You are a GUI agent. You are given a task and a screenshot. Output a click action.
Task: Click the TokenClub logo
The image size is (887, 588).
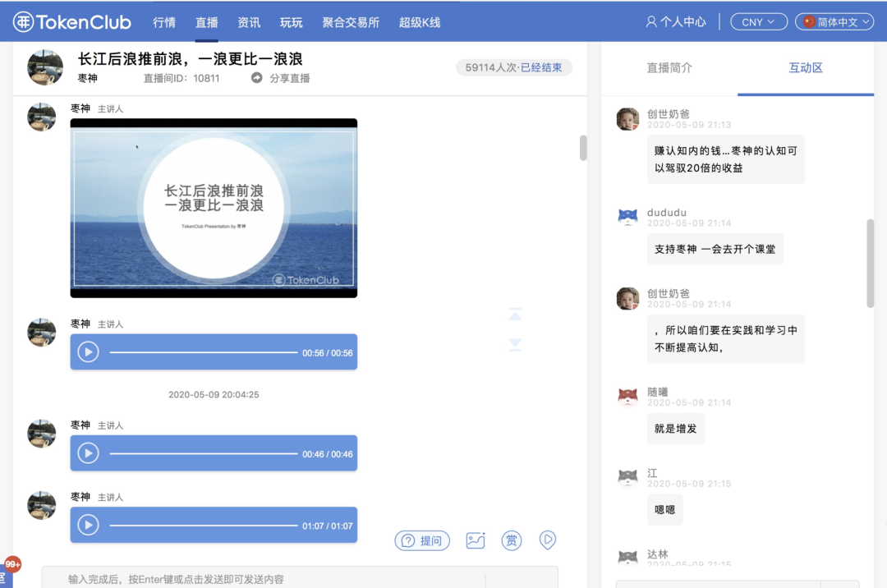click(71, 22)
